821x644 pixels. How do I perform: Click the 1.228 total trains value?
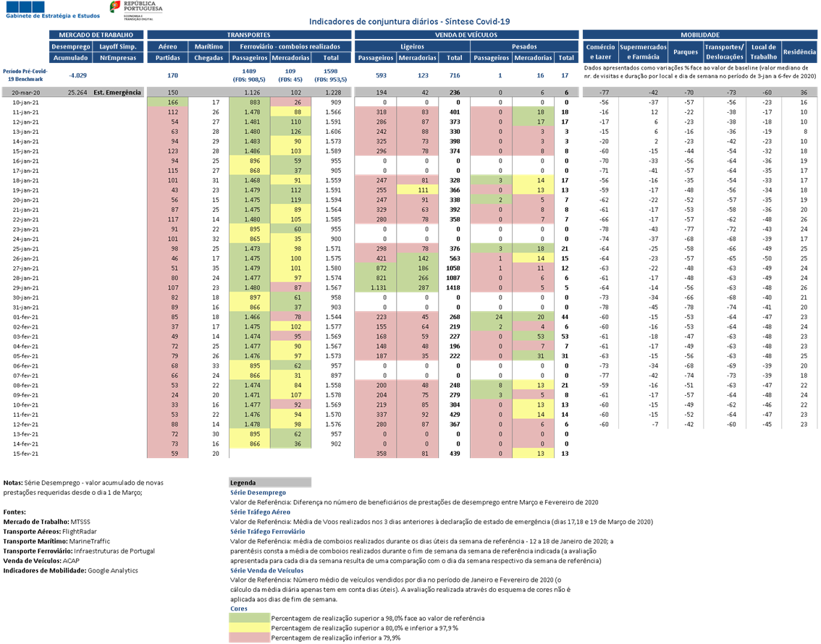(x=333, y=93)
